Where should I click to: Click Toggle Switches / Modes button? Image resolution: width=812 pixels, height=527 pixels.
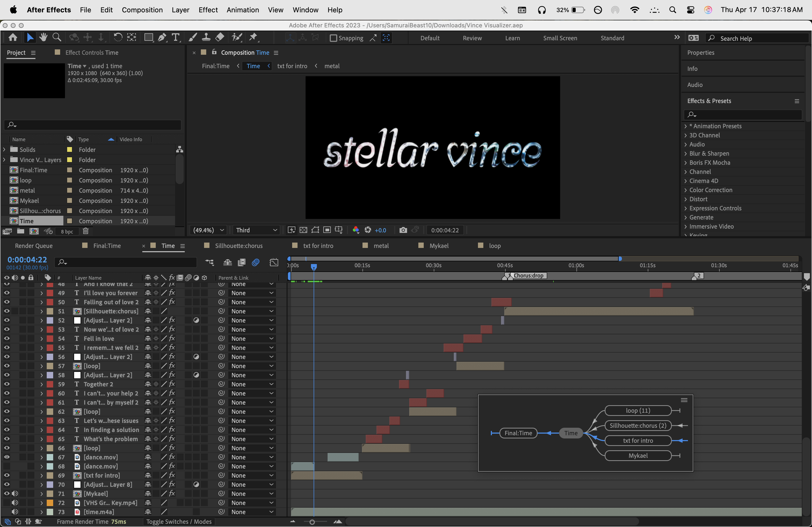(x=179, y=522)
